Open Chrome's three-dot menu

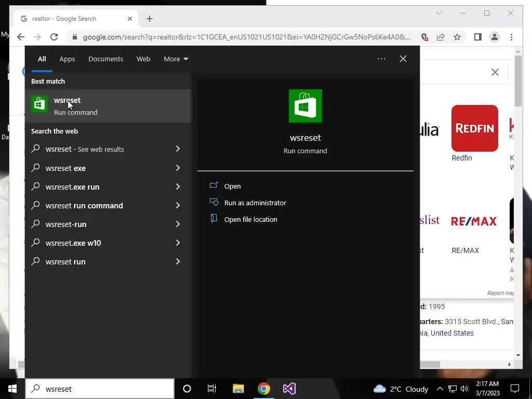[511, 37]
